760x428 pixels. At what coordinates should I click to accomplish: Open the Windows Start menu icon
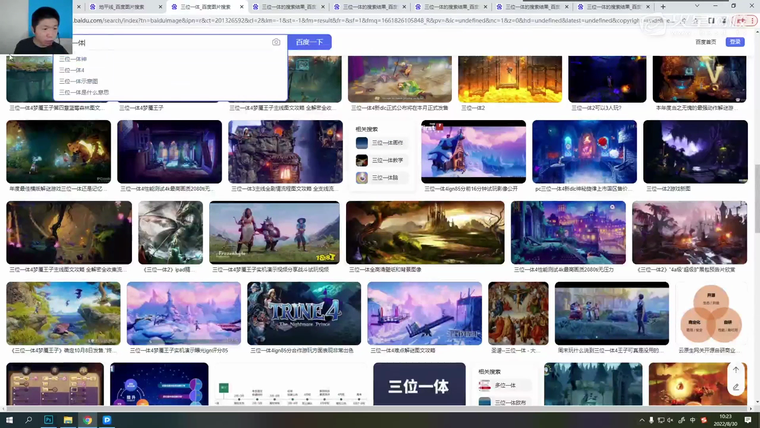[x=8, y=420]
